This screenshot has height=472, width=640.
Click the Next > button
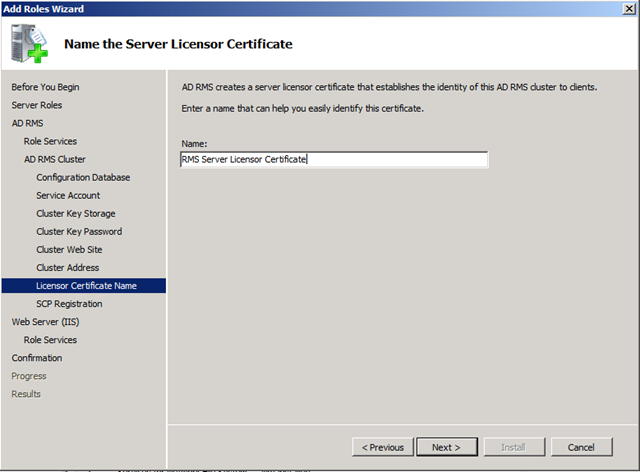click(x=447, y=447)
